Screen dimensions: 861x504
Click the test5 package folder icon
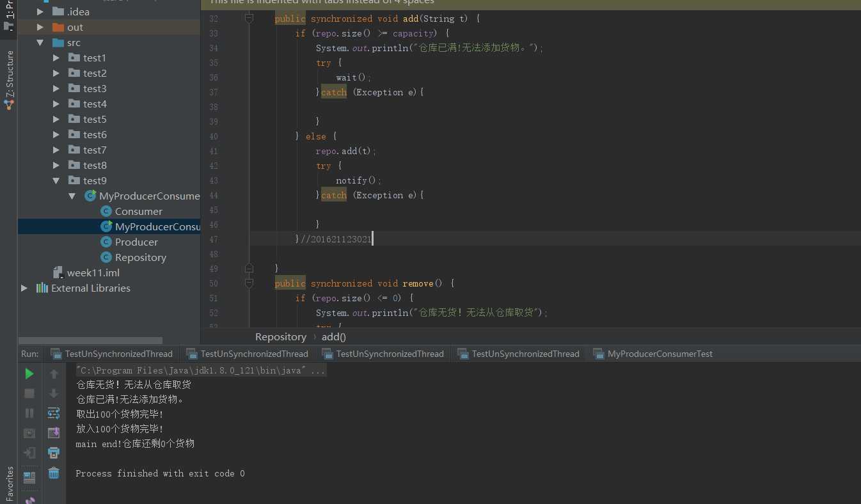tap(74, 119)
